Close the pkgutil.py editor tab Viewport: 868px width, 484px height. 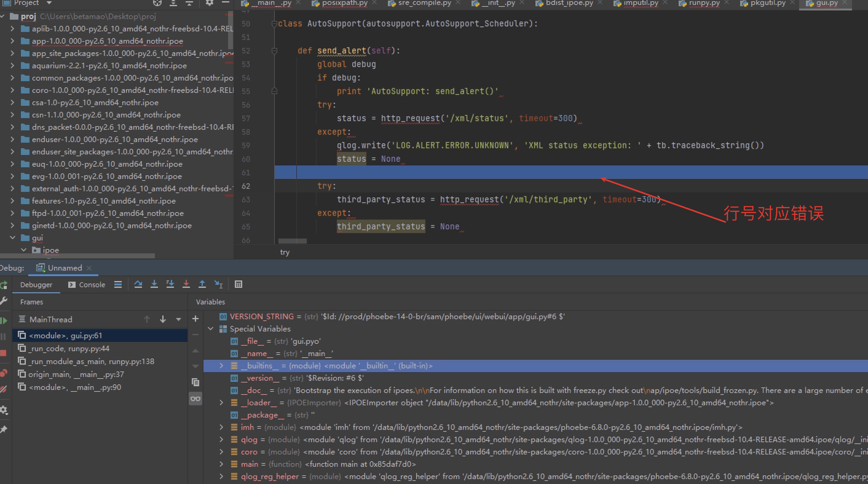click(792, 3)
